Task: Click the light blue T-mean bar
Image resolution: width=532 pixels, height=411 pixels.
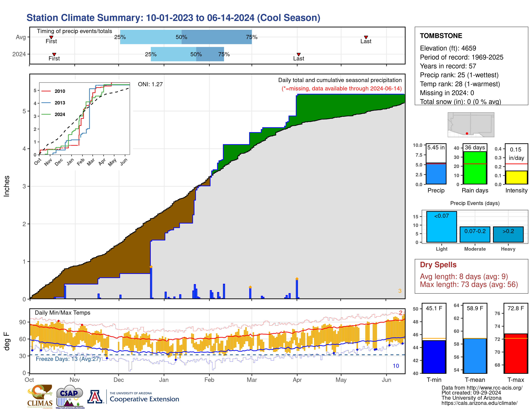Action: point(475,356)
